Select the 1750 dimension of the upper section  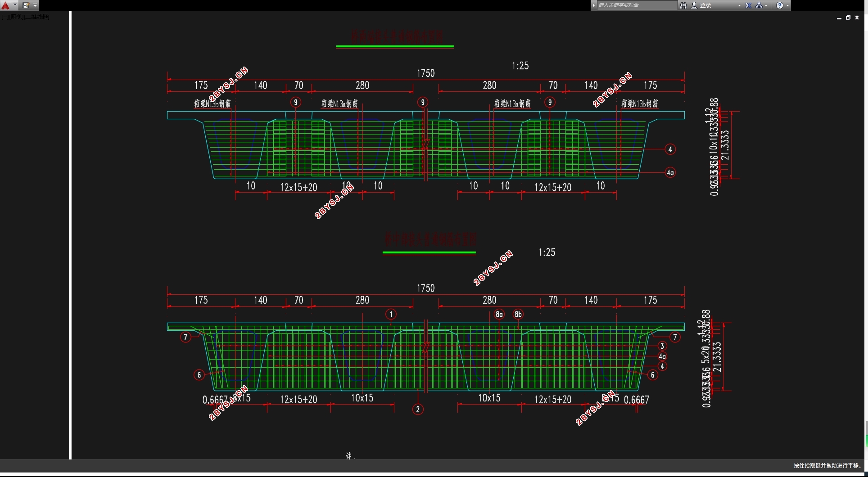tap(426, 73)
